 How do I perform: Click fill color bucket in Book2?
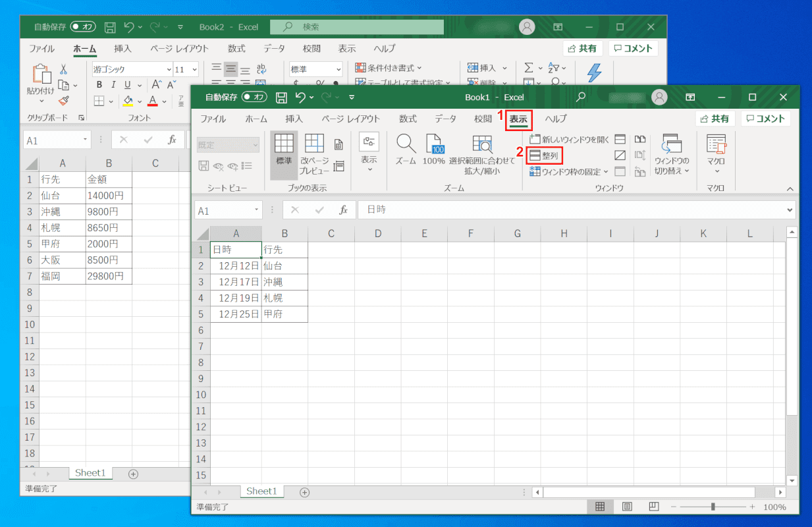tap(128, 101)
